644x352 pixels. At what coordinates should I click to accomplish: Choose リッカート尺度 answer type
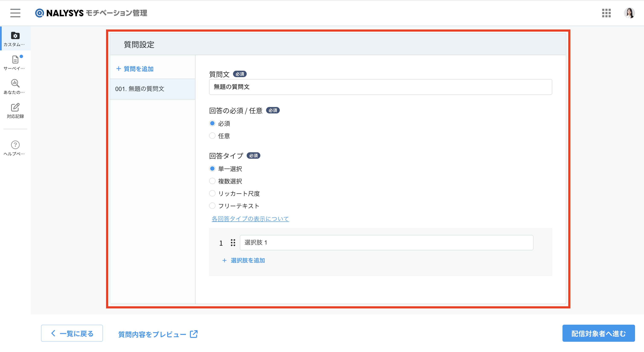(x=212, y=193)
